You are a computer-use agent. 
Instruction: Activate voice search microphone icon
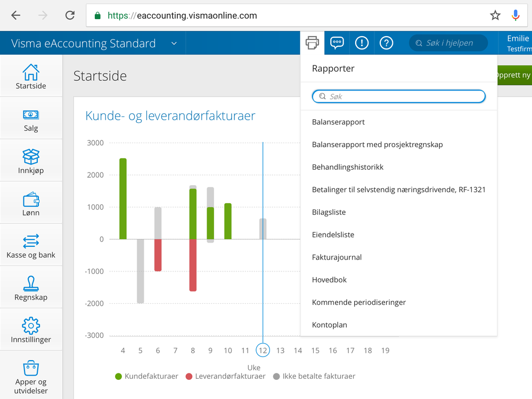pyautogui.click(x=515, y=15)
